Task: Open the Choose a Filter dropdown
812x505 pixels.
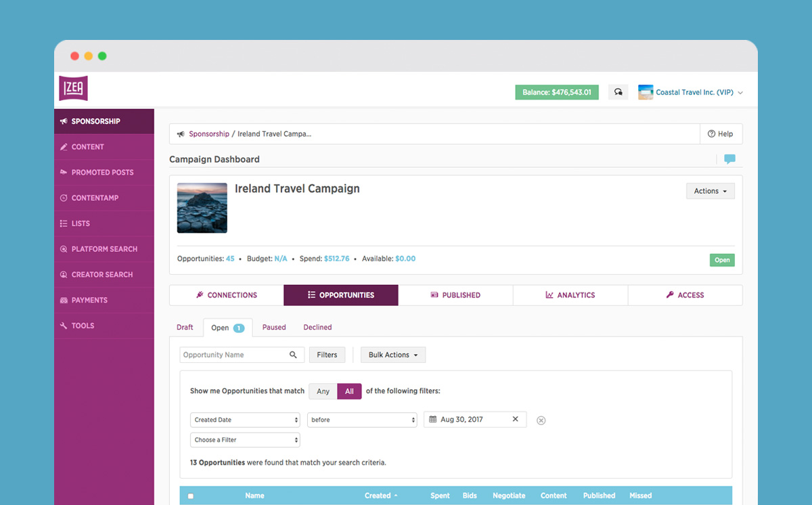Action: pyautogui.click(x=245, y=440)
